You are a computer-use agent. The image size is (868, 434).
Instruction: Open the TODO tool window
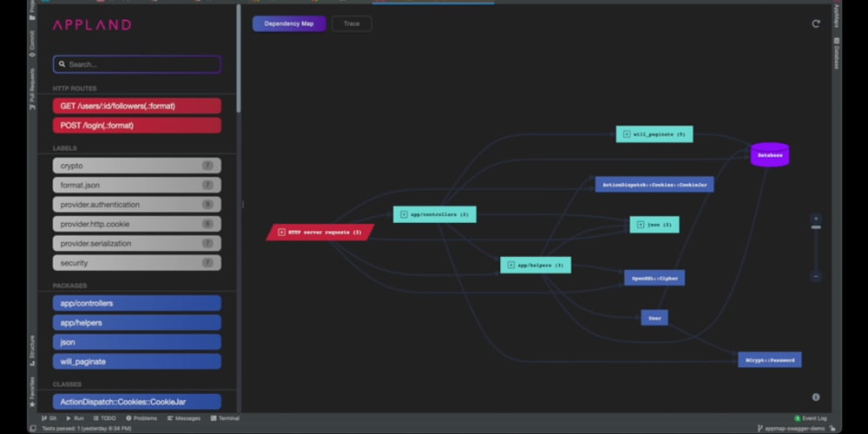point(104,418)
